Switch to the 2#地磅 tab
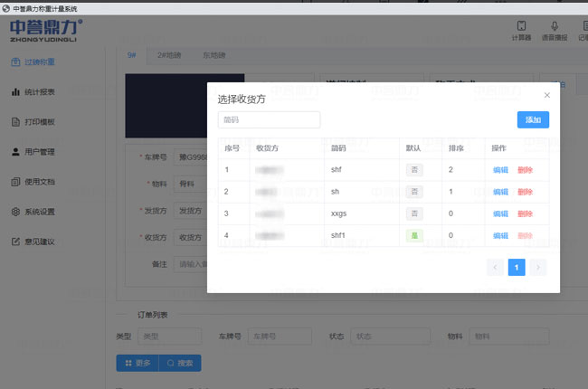The width and height of the screenshot is (588, 389). point(169,55)
